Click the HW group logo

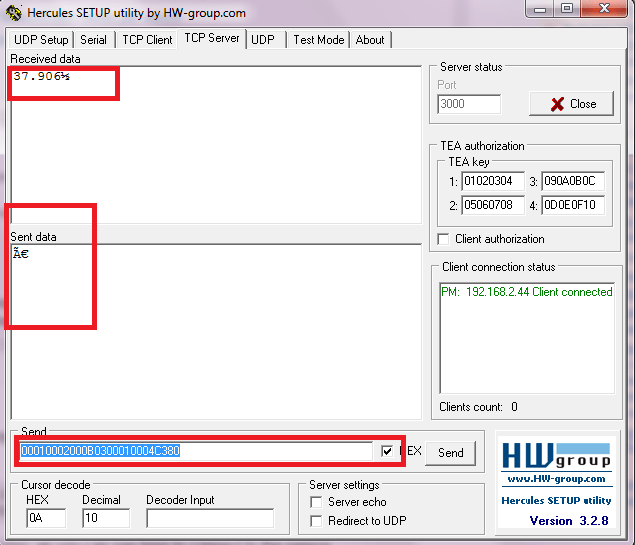556,456
